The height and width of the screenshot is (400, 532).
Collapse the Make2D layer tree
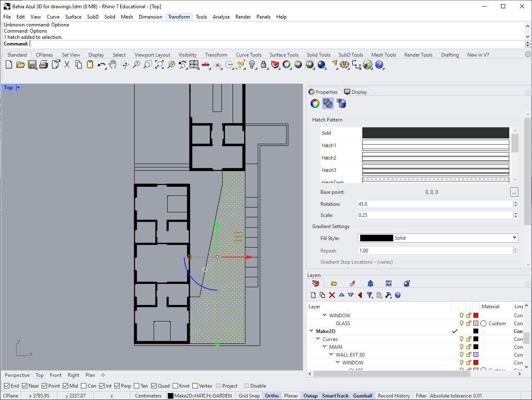point(311,331)
